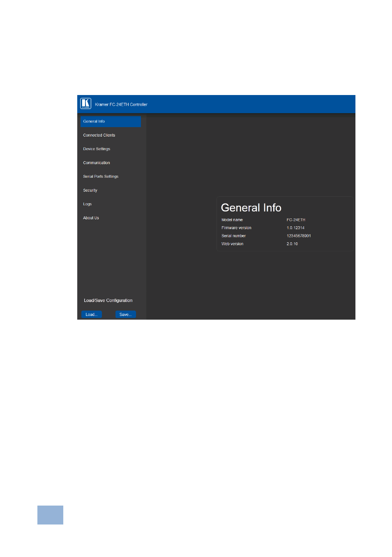This screenshot has height=557, width=392.
Task: Select the Communication menu item
Action: coord(97,163)
